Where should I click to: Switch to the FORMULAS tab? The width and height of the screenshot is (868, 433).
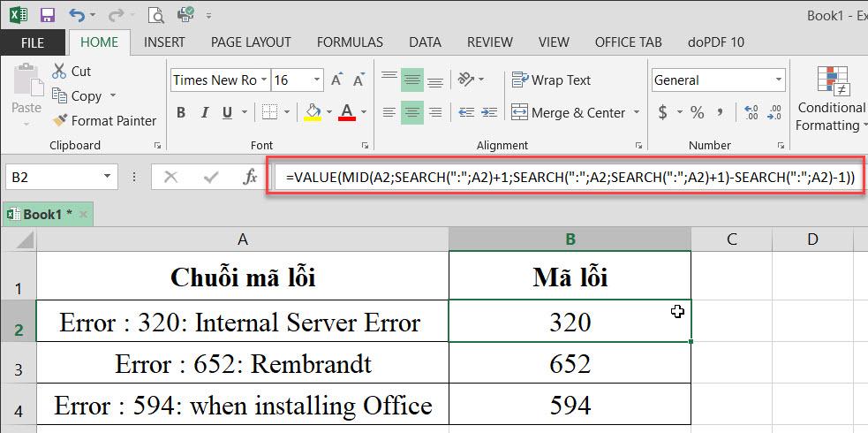350,42
